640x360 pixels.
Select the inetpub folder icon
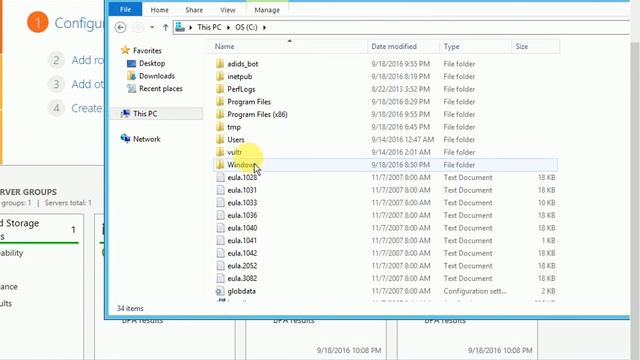click(220, 76)
